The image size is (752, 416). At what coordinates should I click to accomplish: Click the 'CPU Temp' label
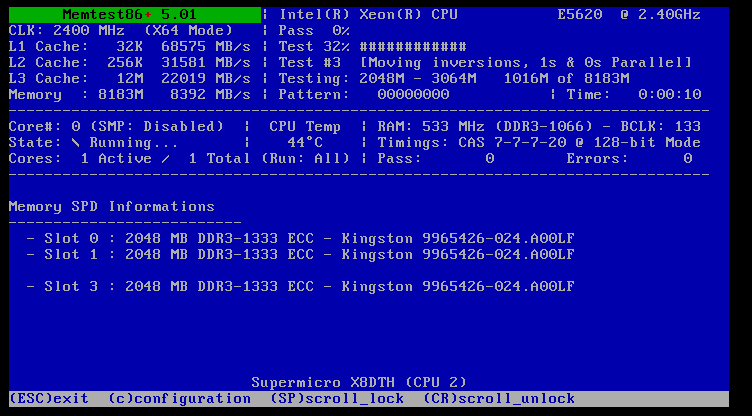coord(305,127)
